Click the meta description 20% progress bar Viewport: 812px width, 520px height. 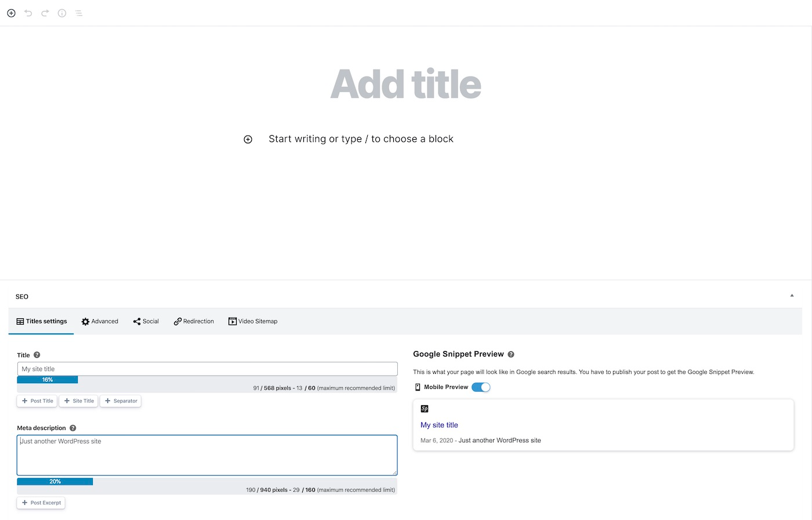[x=55, y=481]
